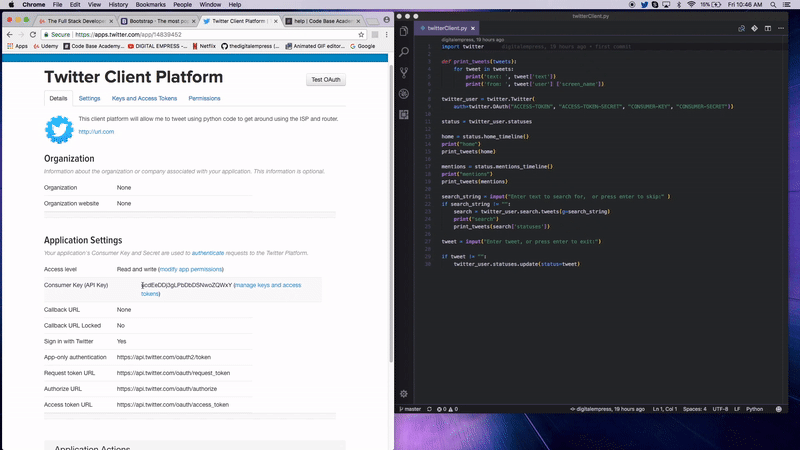
Task: Open macOS Spotlight search icon
Action: [x=773, y=5]
